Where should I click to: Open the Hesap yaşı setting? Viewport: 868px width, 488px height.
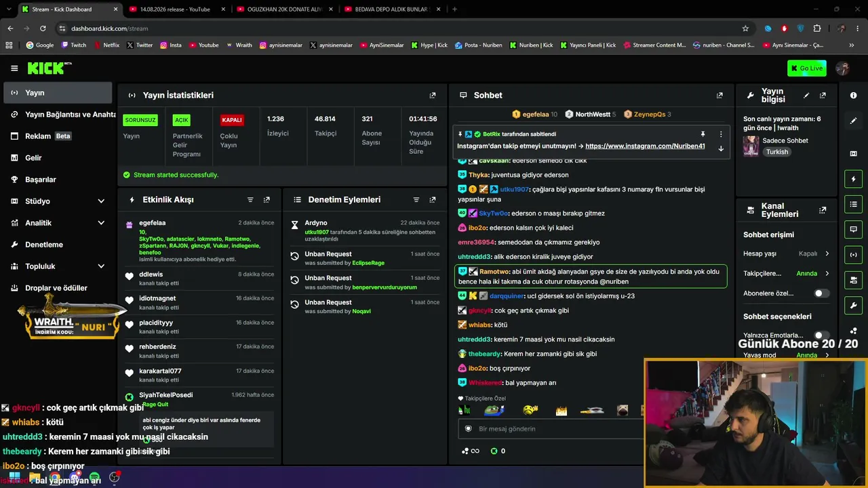[x=787, y=253]
